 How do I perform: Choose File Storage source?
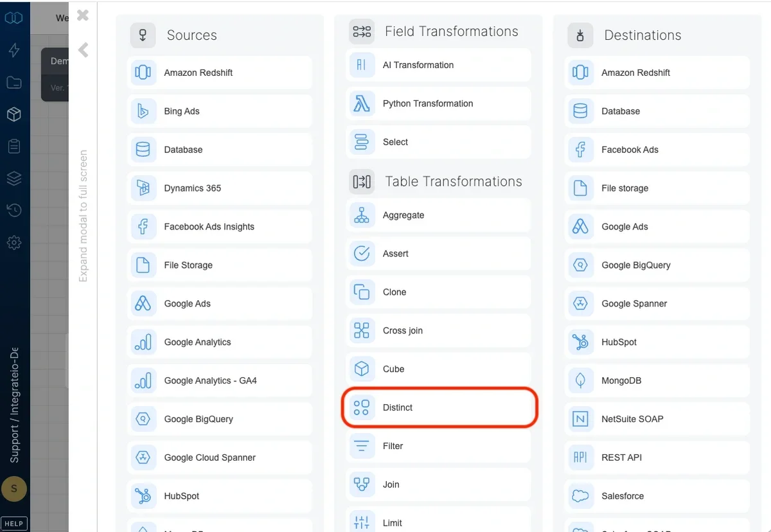[x=220, y=265]
